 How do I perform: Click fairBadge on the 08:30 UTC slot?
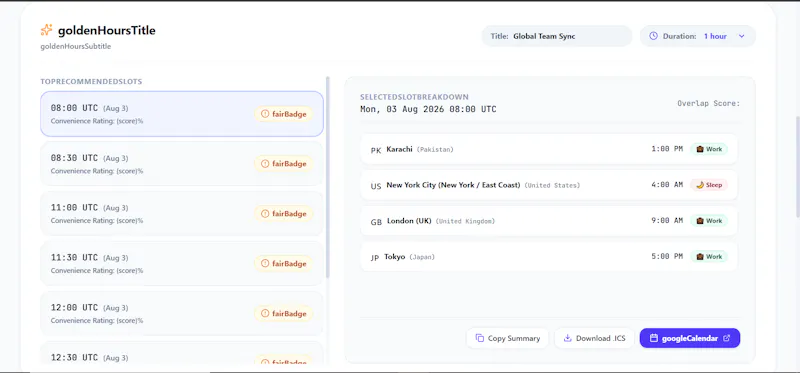click(x=284, y=164)
